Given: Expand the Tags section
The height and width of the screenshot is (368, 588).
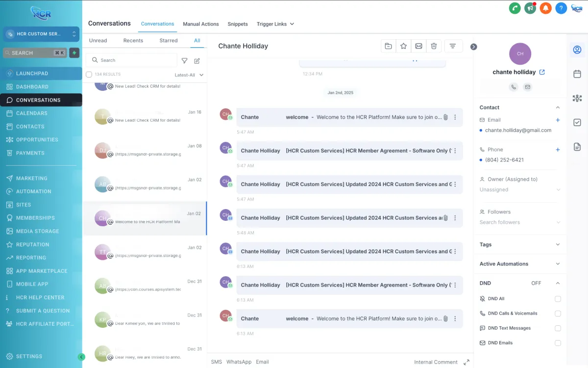Looking at the screenshot, I should pyautogui.click(x=558, y=244).
